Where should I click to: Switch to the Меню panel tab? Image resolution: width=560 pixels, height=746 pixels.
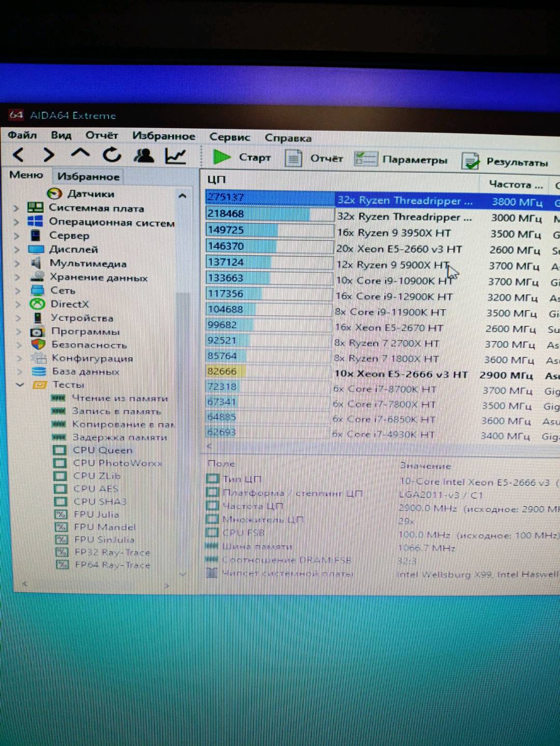click(x=26, y=175)
